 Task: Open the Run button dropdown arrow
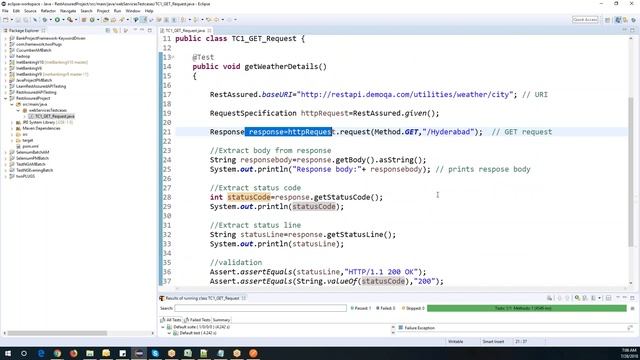(63, 20)
